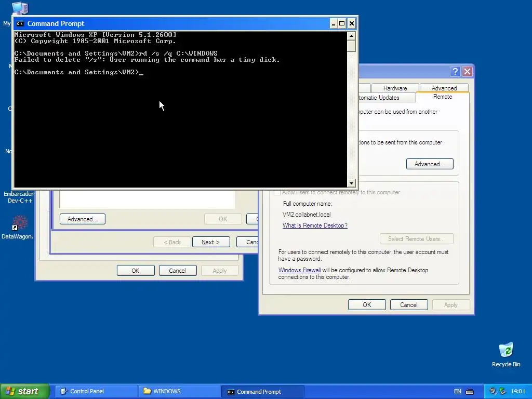
Task: Click the greyed OK beside Advanced... button
Action: point(223,219)
